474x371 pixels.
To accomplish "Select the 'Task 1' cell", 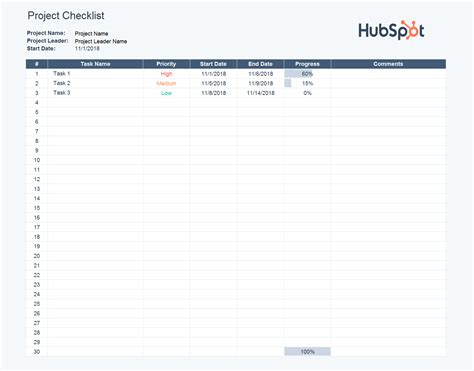I will [95, 74].
